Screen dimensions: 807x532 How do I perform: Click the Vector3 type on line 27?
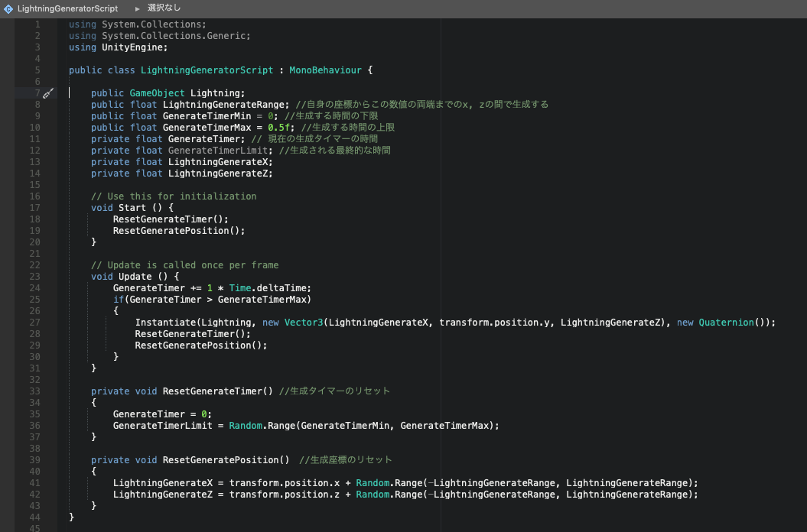click(x=304, y=323)
